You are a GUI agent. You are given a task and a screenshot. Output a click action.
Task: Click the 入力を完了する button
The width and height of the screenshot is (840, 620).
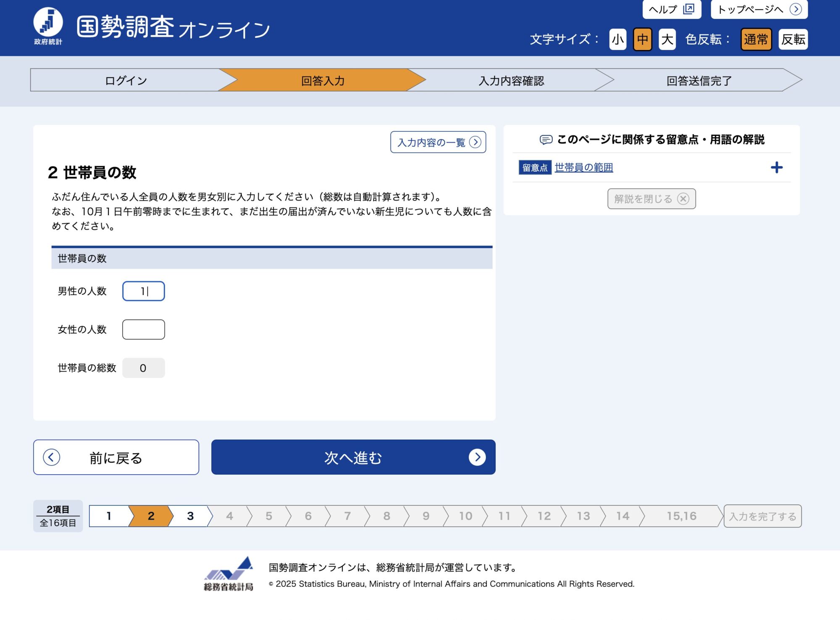tap(762, 516)
